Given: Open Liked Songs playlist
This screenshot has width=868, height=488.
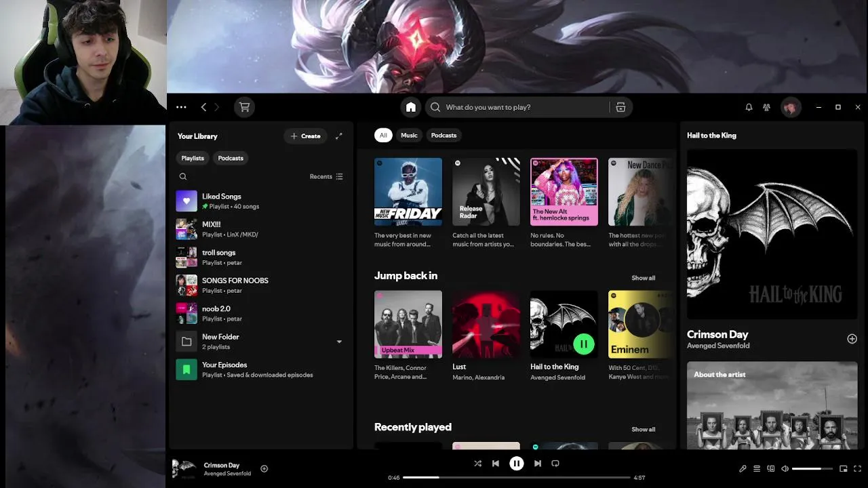Looking at the screenshot, I should pyautogui.click(x=261, y=201).
